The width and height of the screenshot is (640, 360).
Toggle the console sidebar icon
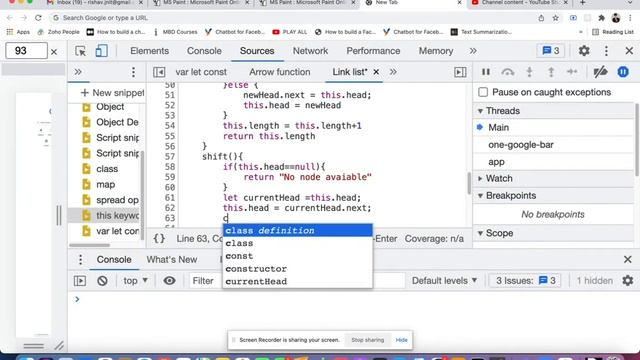pos(80,281)
